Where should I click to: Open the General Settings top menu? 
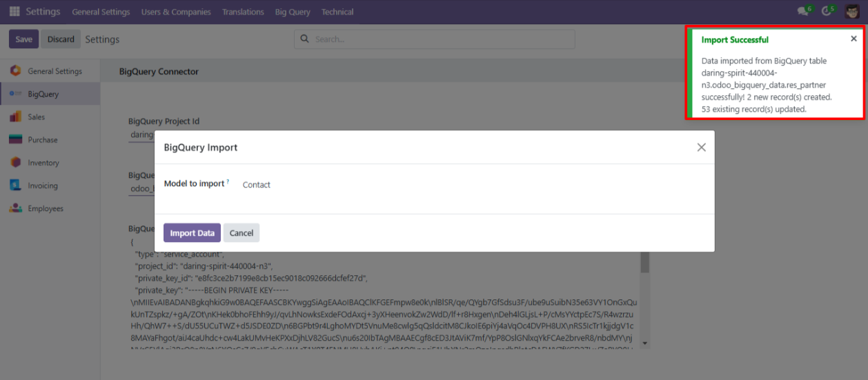click(101, 12)
